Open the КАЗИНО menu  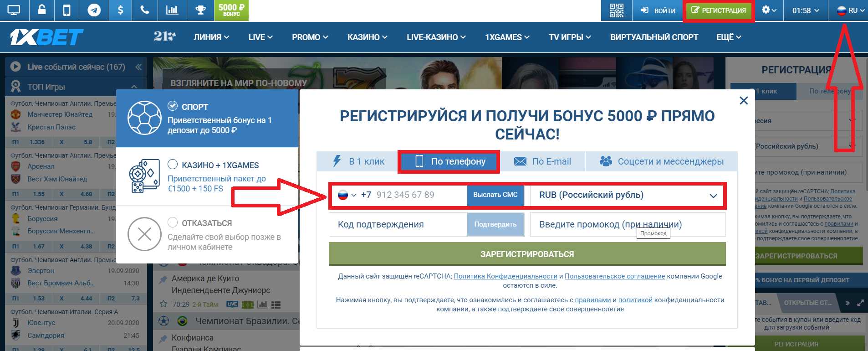[x=367, y=37]
